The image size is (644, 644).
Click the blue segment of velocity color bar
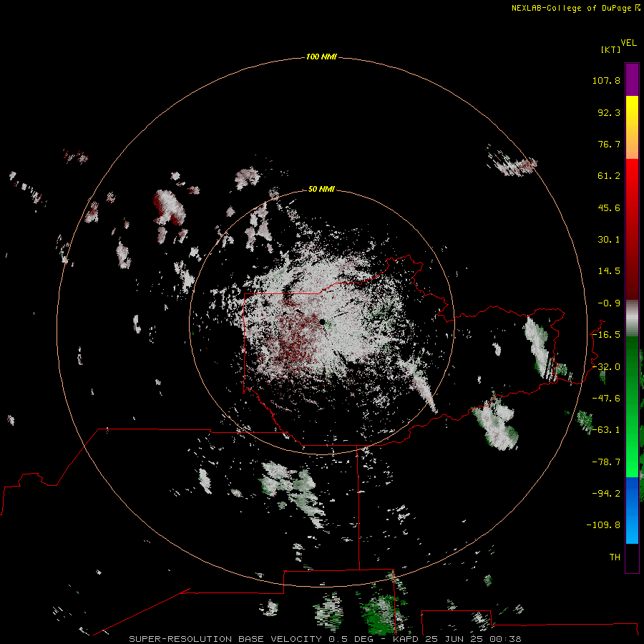click(632, 510)
